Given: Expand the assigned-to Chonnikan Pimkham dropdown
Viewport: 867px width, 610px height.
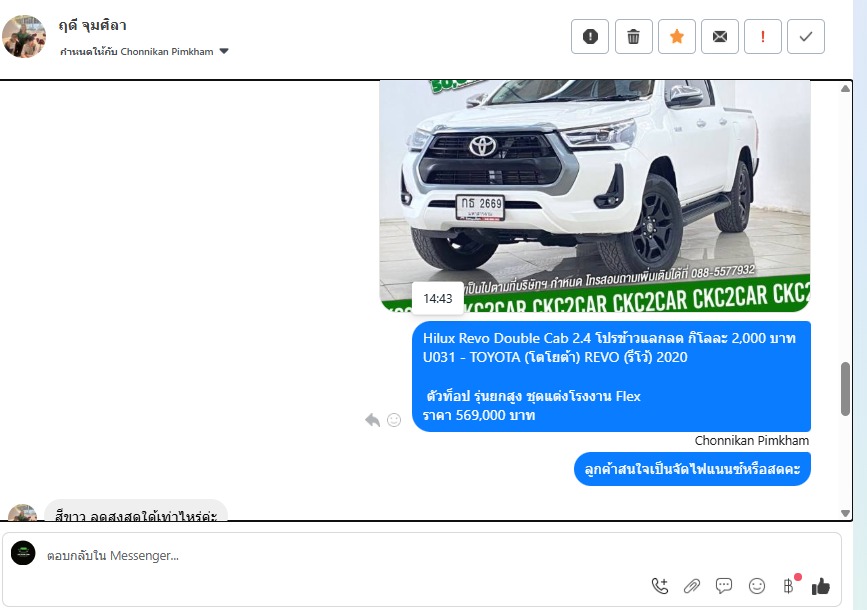Looking at the screenshot, I should [x=224, y=51].
